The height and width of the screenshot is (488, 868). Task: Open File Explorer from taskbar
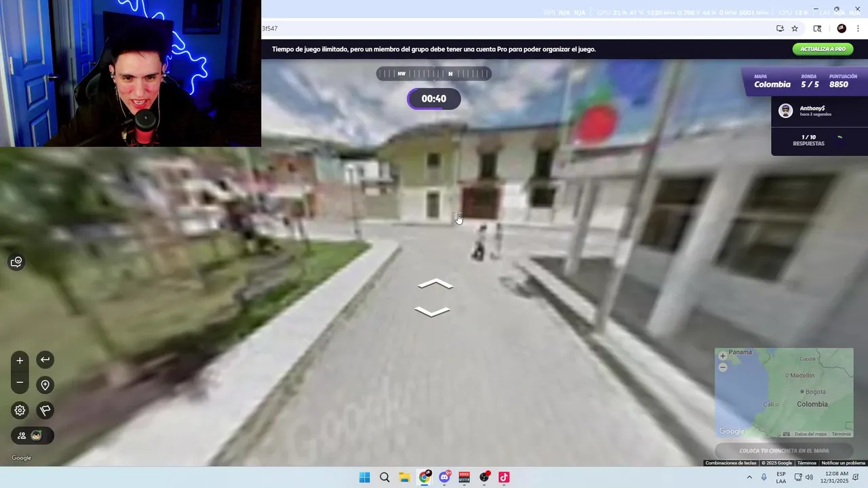point(404,477)
